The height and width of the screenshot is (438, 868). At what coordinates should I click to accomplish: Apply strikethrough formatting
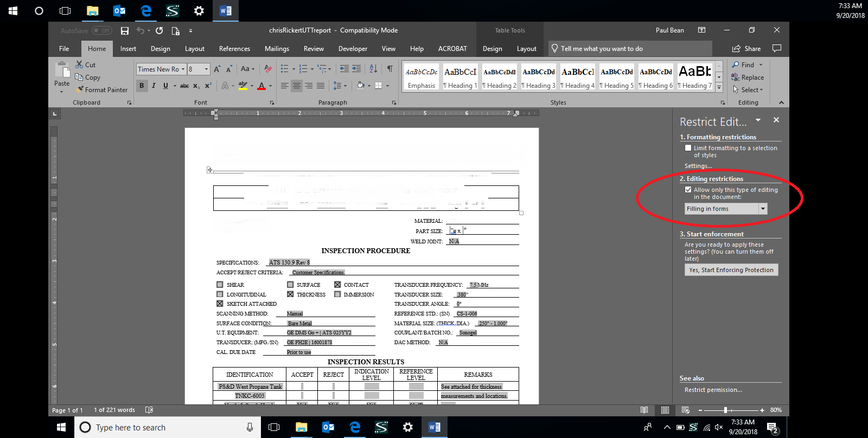pyautogui.click(x=184, y=86)
